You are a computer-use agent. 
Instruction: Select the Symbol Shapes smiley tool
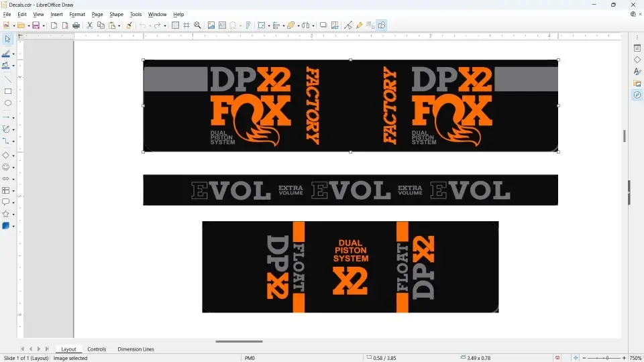coord(6,167)
